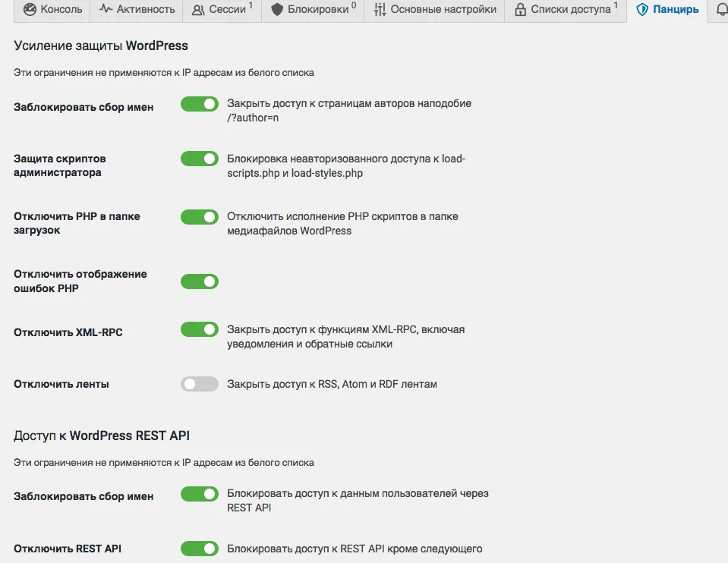Click Отключить PHP в папке загрузок label
The image size is (728, 563).
[77, 223]
